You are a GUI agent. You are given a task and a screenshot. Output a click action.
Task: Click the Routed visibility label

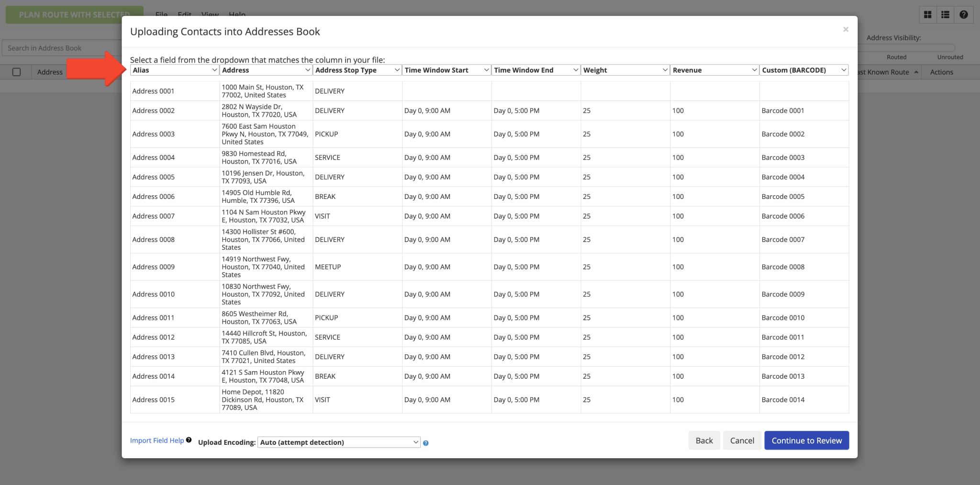tap(896, 57)
